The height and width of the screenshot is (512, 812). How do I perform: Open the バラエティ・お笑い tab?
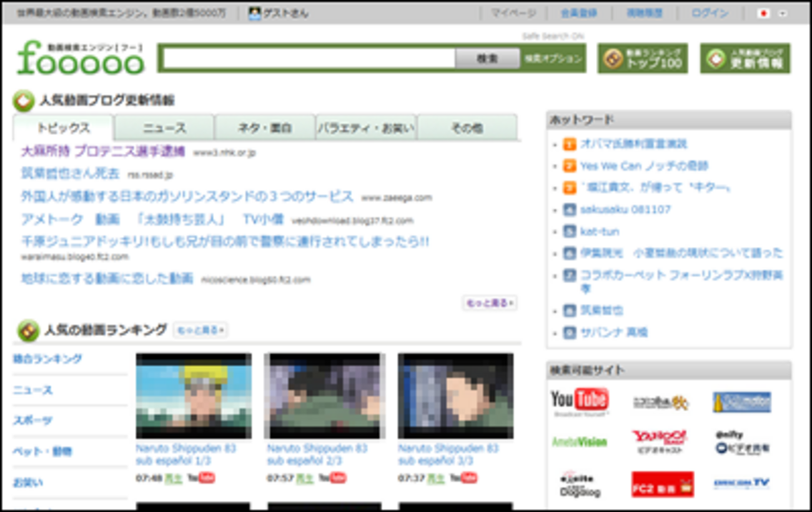click(366, 128)
